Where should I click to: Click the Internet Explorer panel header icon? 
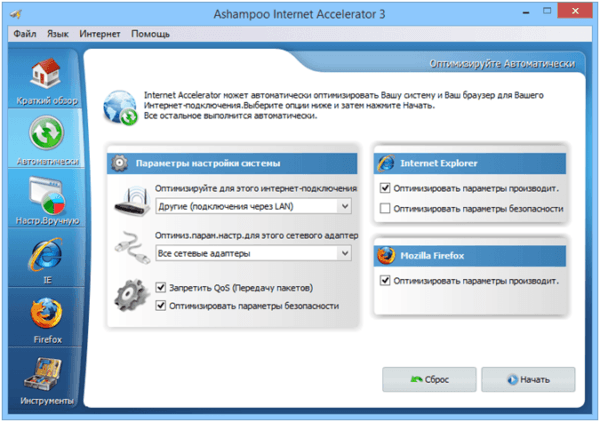click(x=386, y=163)
